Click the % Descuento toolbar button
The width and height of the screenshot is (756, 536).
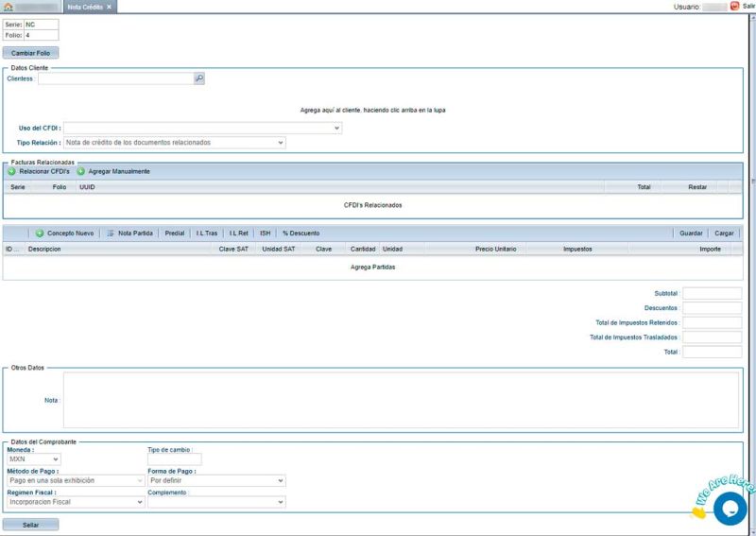301,233
